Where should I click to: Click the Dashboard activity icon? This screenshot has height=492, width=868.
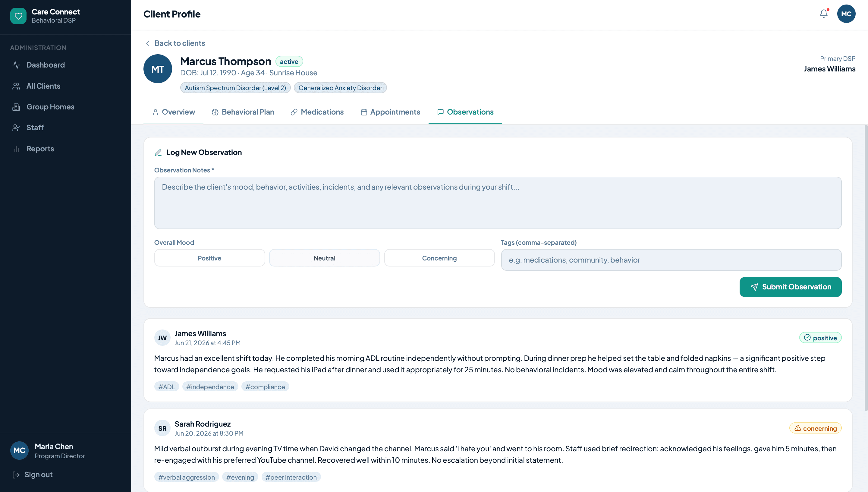click(16, 65)
